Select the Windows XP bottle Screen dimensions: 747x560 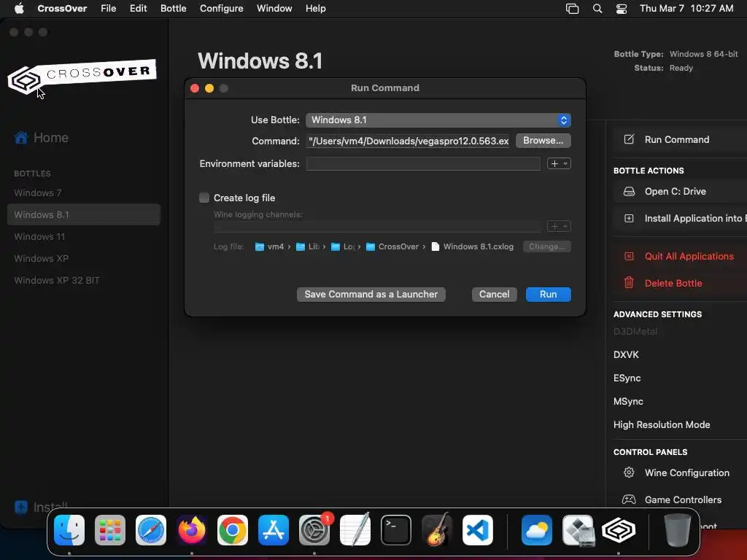[x=83, y=259]
